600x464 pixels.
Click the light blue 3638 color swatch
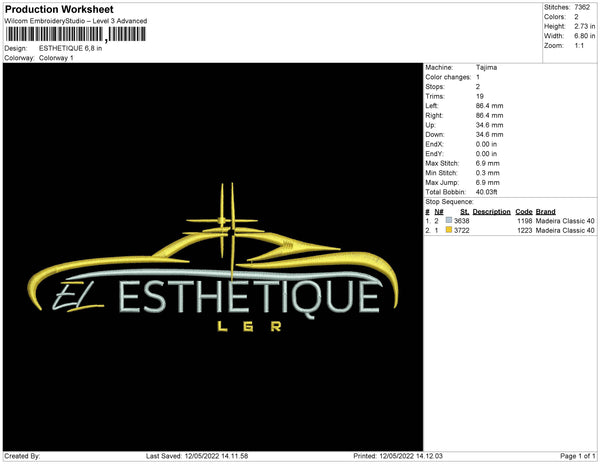449,220
